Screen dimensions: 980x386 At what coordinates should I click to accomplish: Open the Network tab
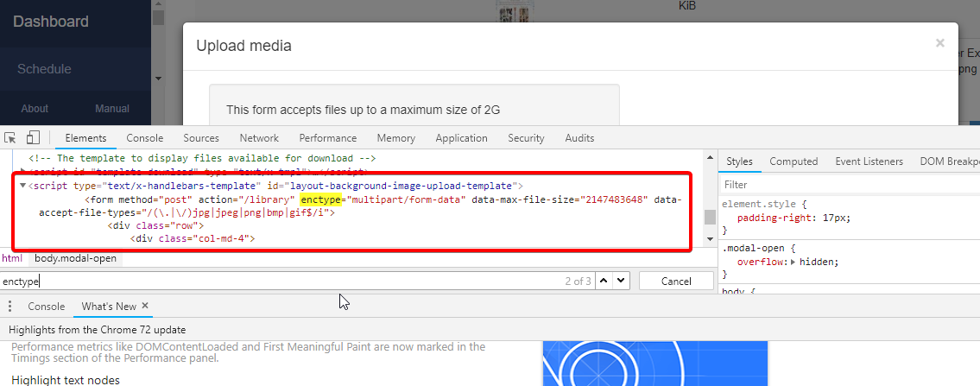pyautogui.click(x=259, y=138)
